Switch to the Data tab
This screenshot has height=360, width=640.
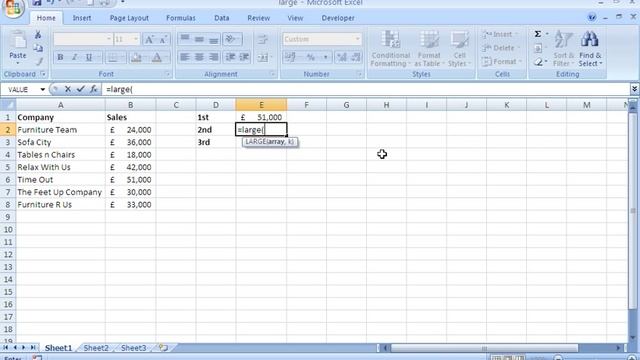(x=222, y=18)
